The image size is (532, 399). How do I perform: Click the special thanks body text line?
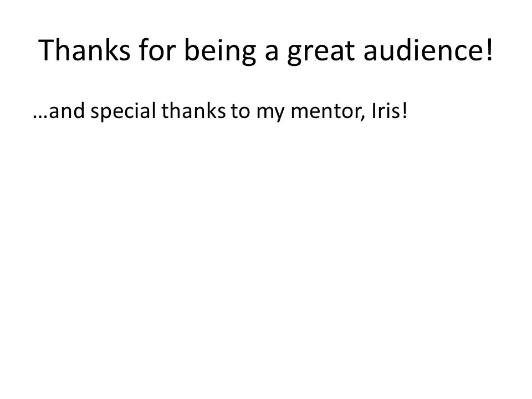pyautogui.click(x=220, y=111)
